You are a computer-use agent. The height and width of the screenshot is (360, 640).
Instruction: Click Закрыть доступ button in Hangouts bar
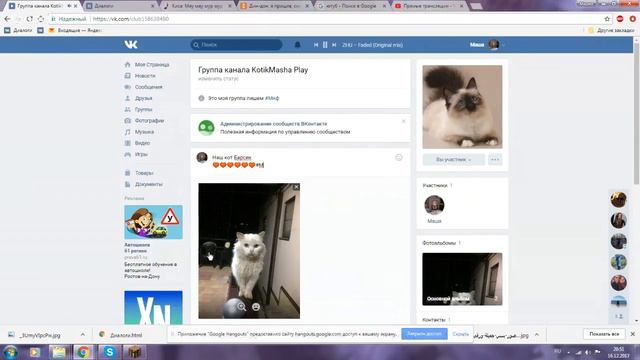[x=424, y=334]
